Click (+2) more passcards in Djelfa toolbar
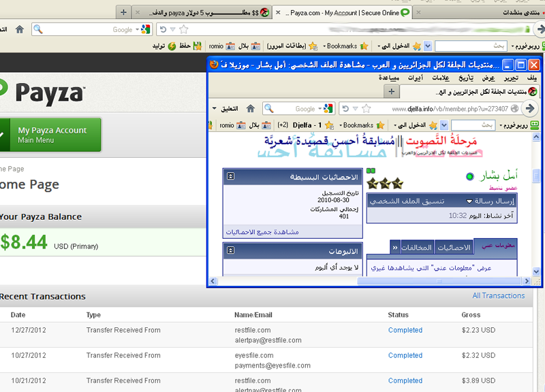Screen dimensions: 545x392 (283, 125)
